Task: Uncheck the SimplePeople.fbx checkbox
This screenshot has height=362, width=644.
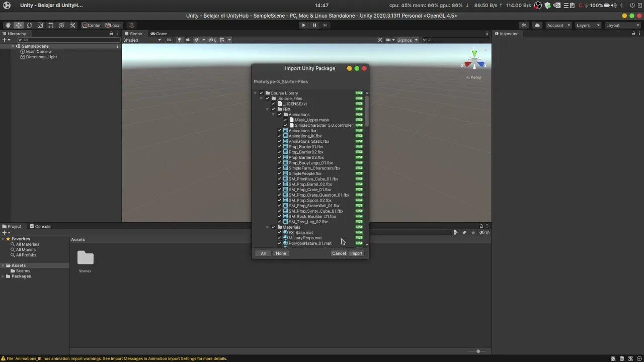Action: [279, 173]
